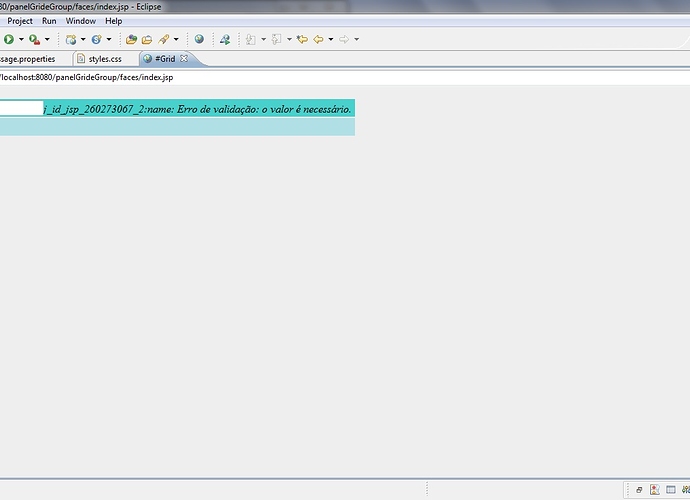Click the Launch Web Services Explorer icon
Image resolution: width=690 pixels, height=500 pixels.
225,40
